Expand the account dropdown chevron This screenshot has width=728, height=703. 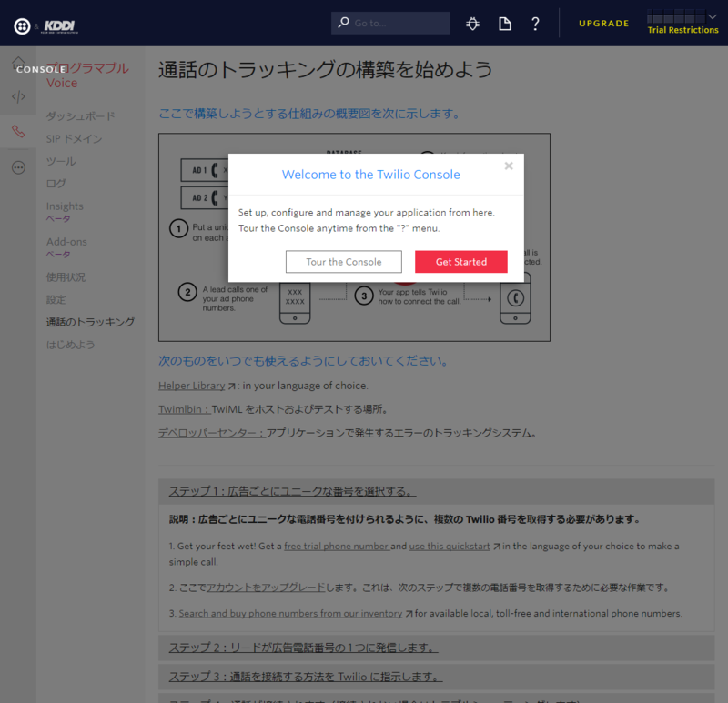[713, 17]
